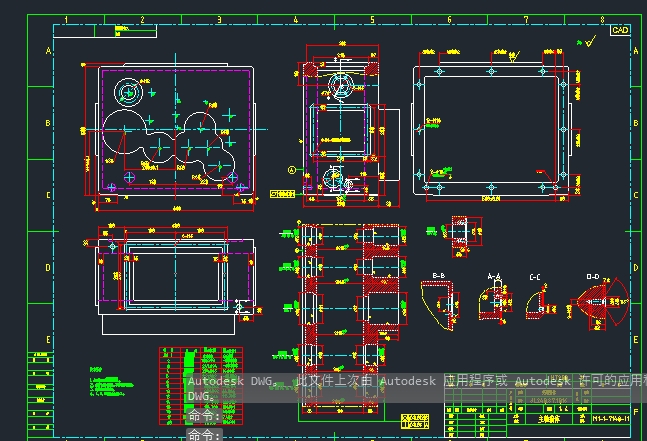Click zone number 1 on top border
This screenshot has width=647, height=441.
coord(66,19)
